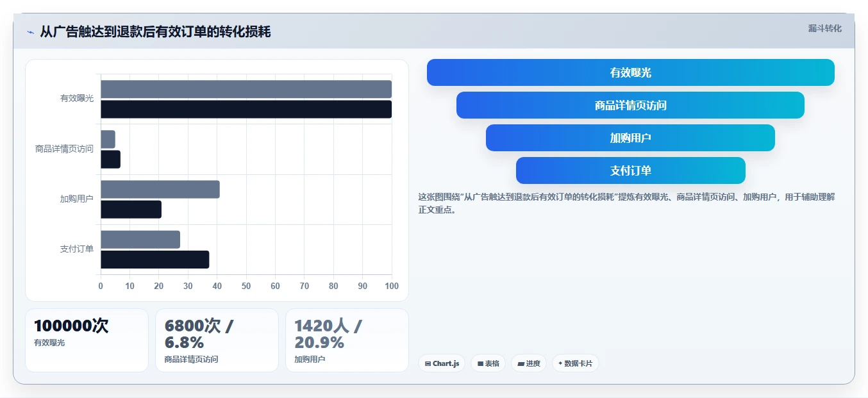Click the dark bar for 商品详情页访问
This screenshot has height=398, width=868.
tap(110, 160)
